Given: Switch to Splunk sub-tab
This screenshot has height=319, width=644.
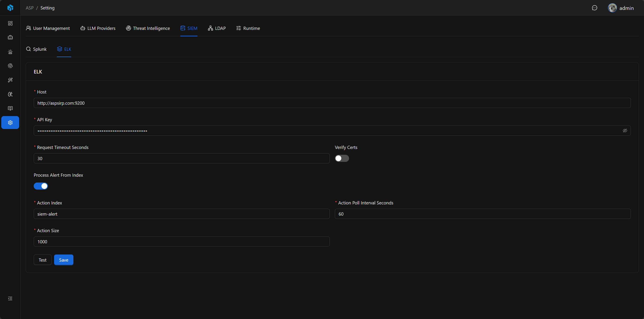Looking at the screenshot, I should tap(36, 49).
